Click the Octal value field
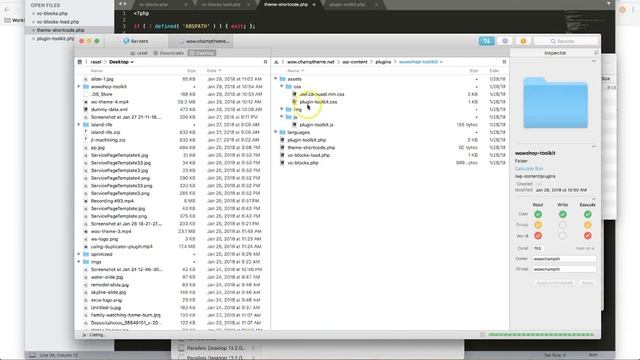640x360 pixels. pos(538,248)
